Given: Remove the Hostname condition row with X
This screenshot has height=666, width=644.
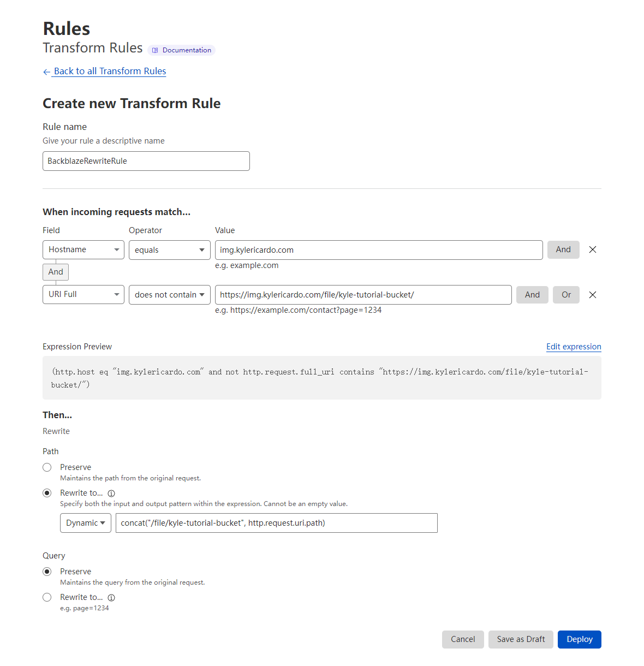Looking at the screenshot, I should tap(593, 249).
